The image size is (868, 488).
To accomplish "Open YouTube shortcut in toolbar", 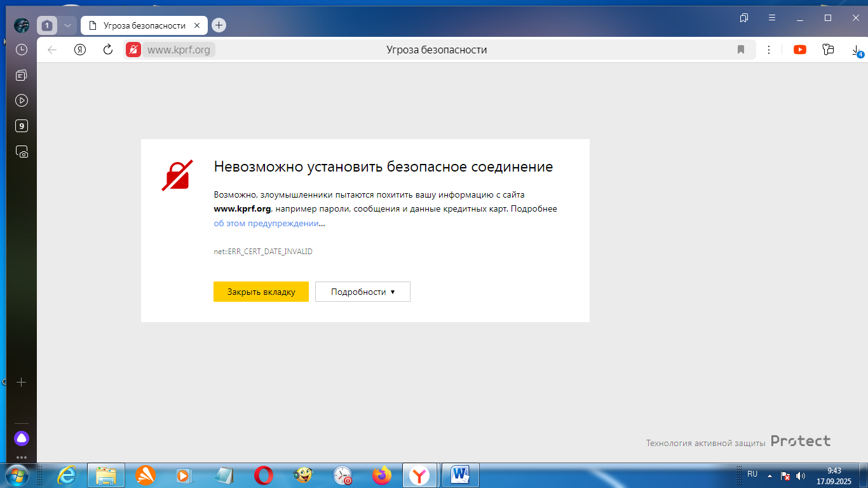I will click(800, 50).
